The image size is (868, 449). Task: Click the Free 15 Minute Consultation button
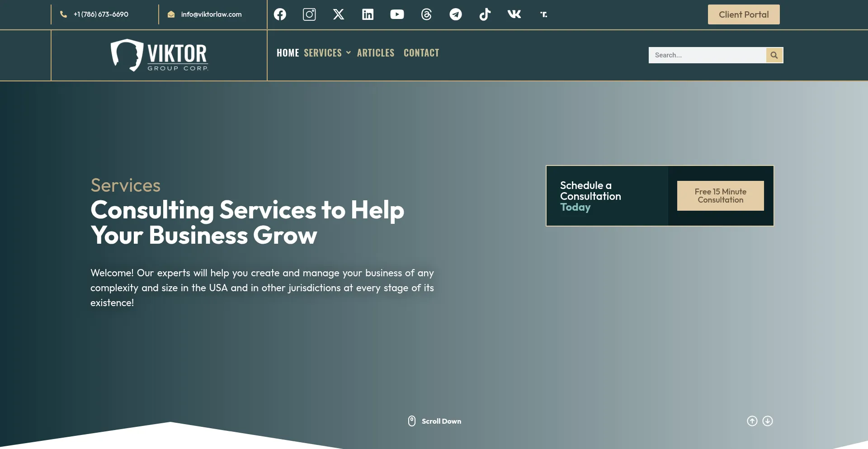click(x=720, y=195)
